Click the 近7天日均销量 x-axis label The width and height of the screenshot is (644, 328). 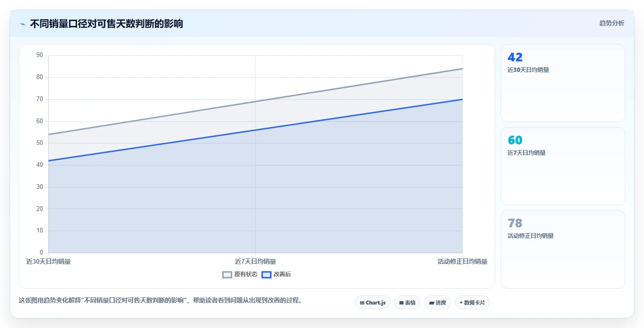(255, 261)
